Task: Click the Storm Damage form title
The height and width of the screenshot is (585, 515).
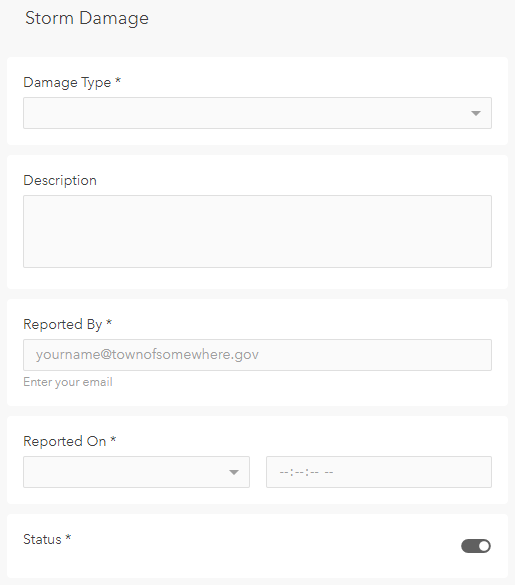Action: [87, 18]
